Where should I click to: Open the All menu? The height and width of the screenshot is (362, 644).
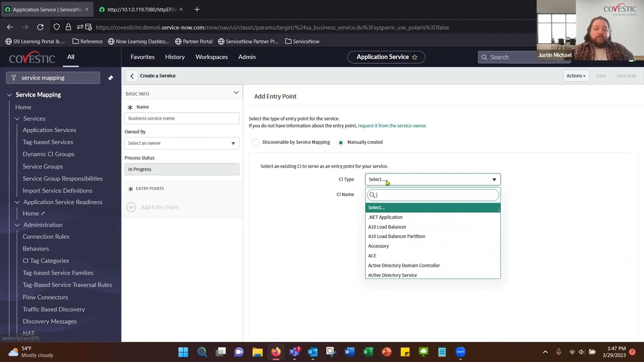pyautogui.click(x=71, y=57)
